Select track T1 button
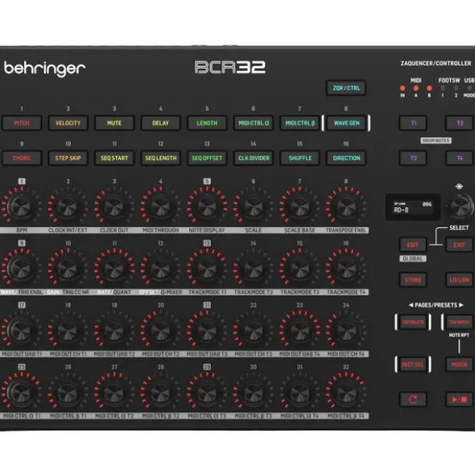This screenshot has height=476, width=475. (413, 123)
